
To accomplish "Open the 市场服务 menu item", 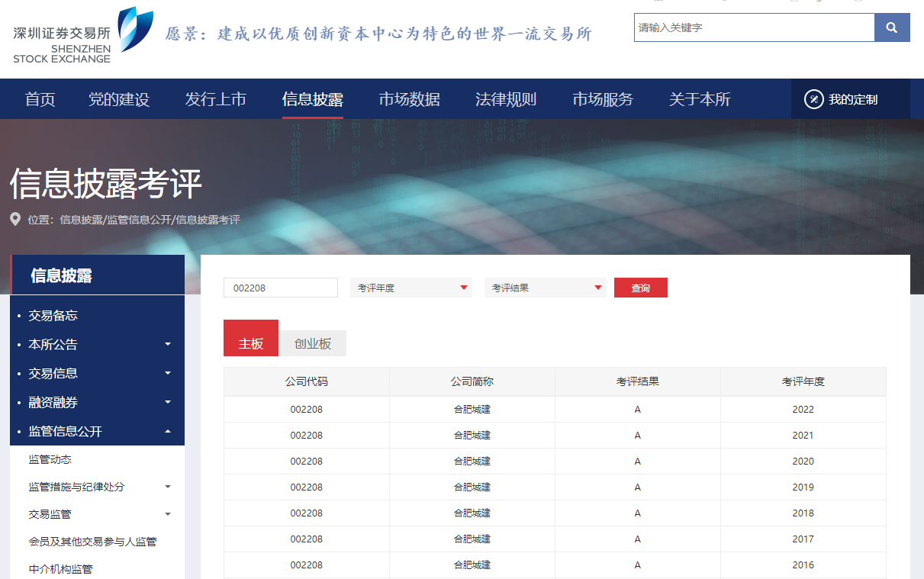I will point(602,98).
